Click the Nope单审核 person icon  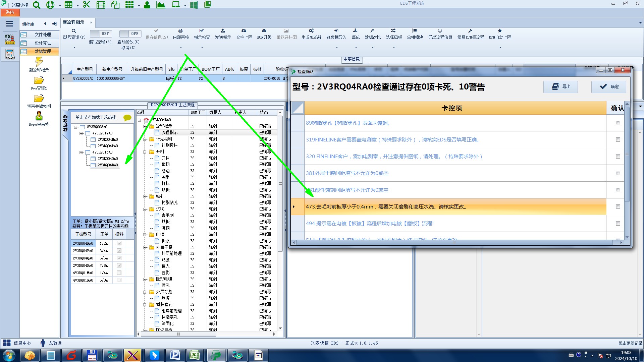click(x=39, y=116)
